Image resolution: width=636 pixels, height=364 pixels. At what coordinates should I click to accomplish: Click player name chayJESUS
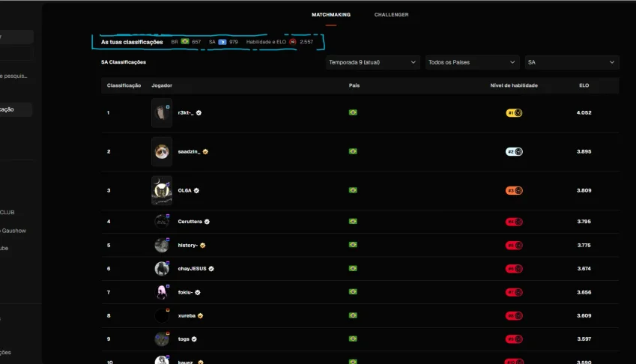click(192, 268)
